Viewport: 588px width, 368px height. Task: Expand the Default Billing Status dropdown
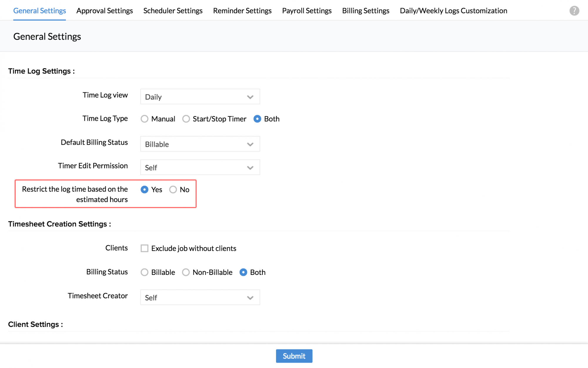pyautogui.click(x=200, y=144)
